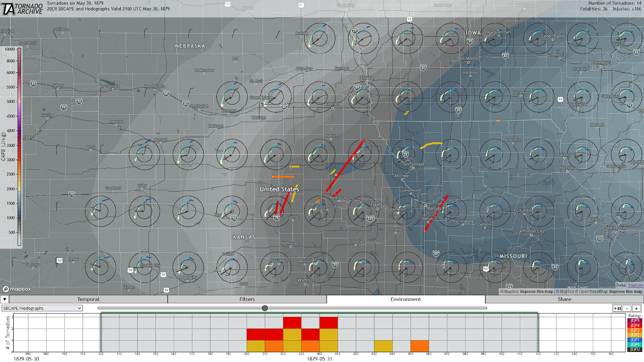The height and width of the screenshot is (362, 644).
Task: Select the hodograph next to Ottumwa
Action: pos(539,97)
